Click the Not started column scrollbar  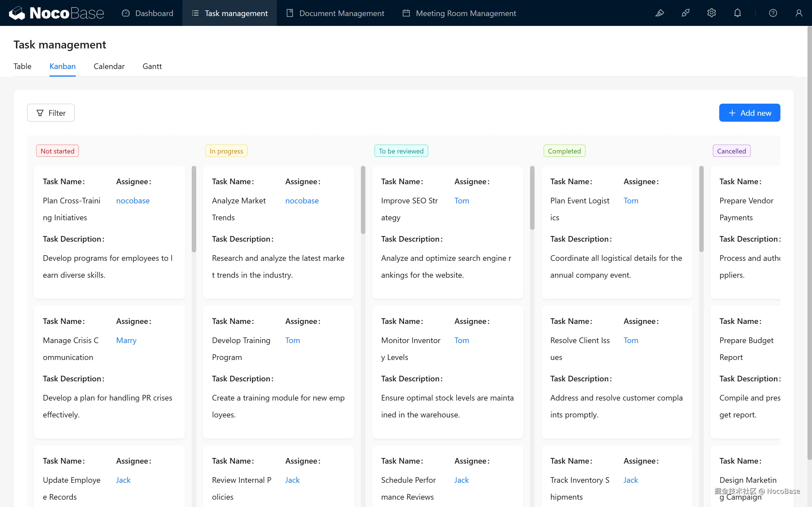(x=194, y=209)
